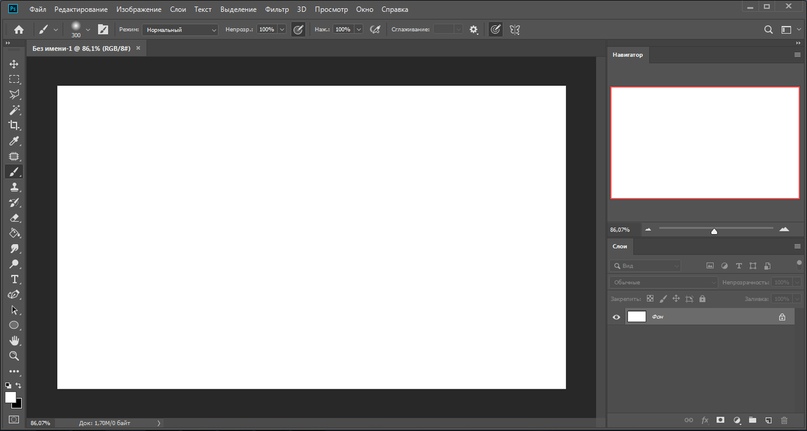The width and height of the screenshot is (807, 431).
Task: Click the foreground color swatch
Action: pyautogui.click(x=10, y=397)
